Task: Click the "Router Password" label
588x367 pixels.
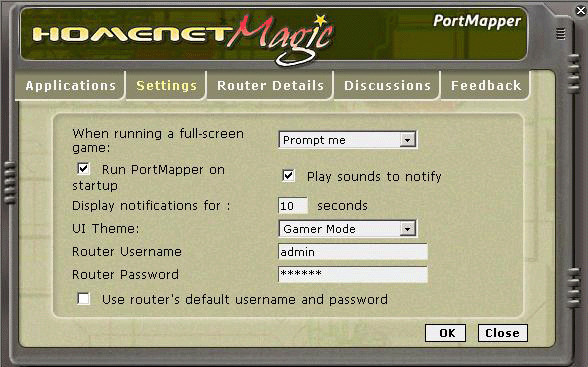Action: (125, 275)
